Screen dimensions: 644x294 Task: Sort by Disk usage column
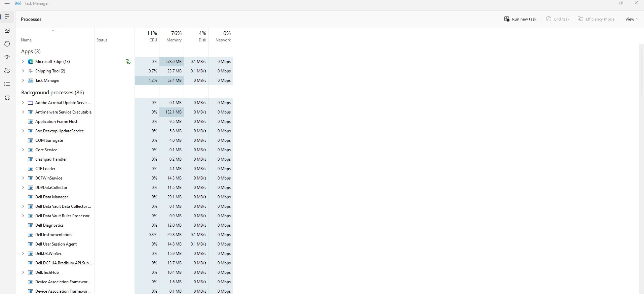pyautogui.click(x=196, y=36)
